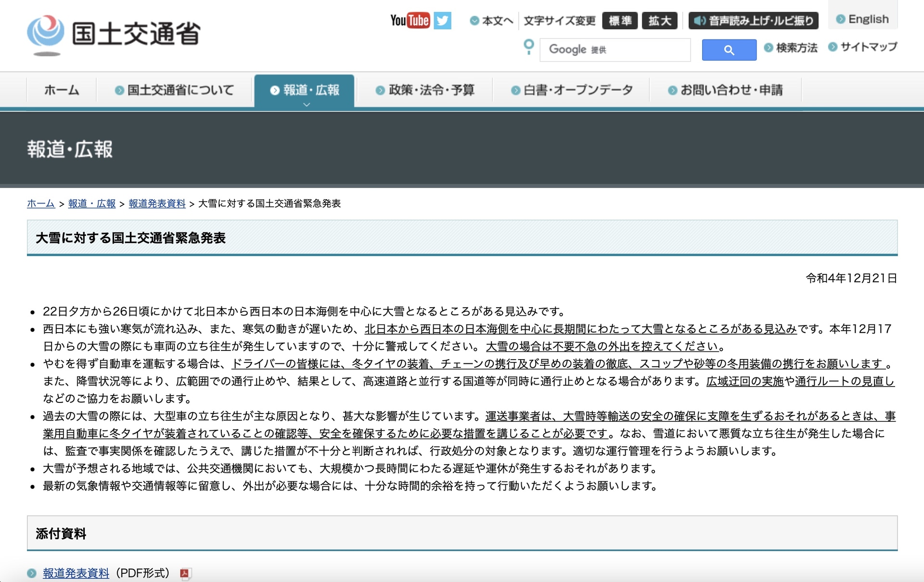
Task: Click the PDF icon next to 報道発表資料
Action: pyautogui.click(x=185, y=573)
